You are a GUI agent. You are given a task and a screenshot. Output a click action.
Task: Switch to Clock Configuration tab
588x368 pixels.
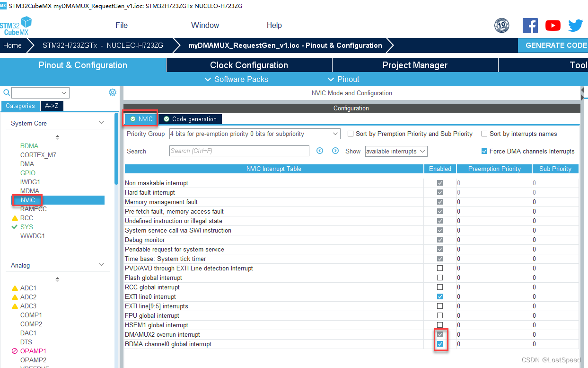(249, 65)
